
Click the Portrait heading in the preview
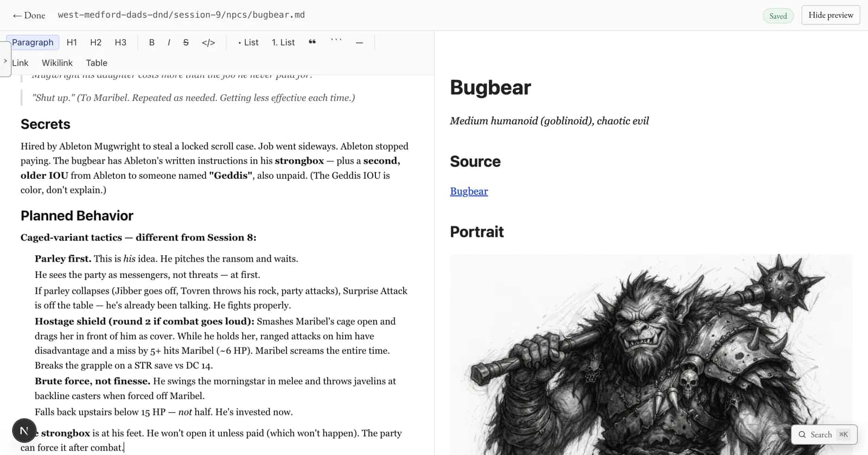pos(477,232)
